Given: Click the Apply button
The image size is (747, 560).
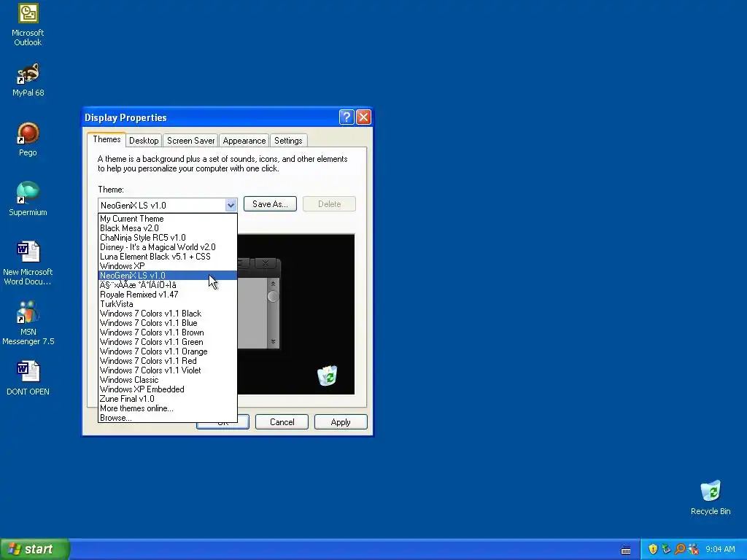Looking at the screenshot, I should pyautogui.click(x=341, y=422).
